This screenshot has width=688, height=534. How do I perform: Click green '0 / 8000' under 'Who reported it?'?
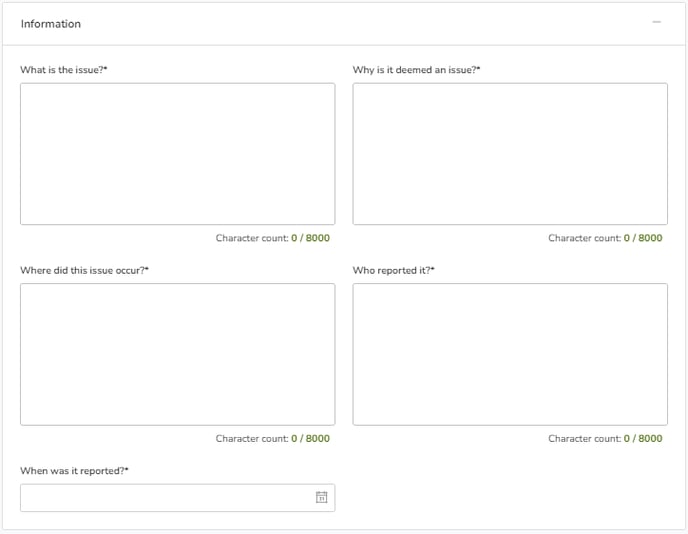[x=643, y=438]
